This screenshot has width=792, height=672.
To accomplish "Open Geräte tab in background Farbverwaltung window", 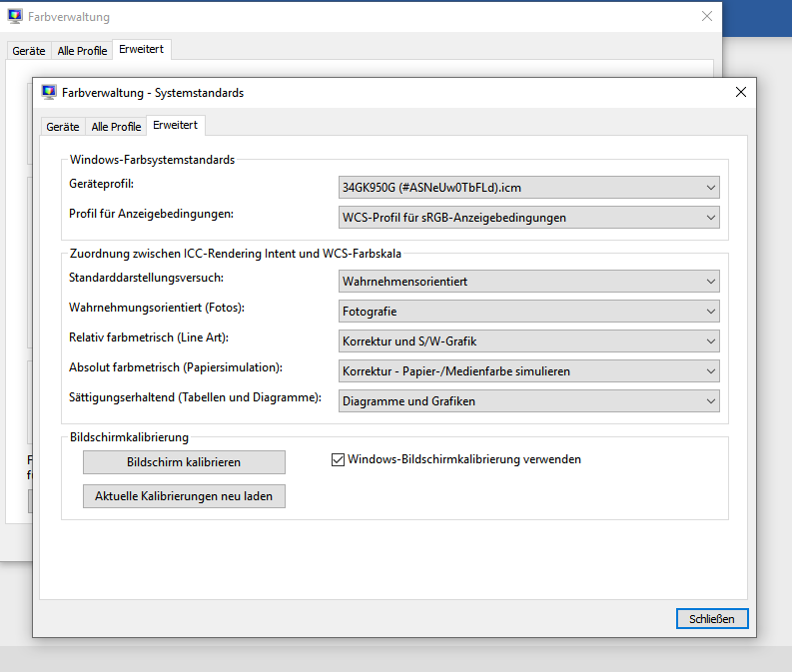I will (29, 51).
